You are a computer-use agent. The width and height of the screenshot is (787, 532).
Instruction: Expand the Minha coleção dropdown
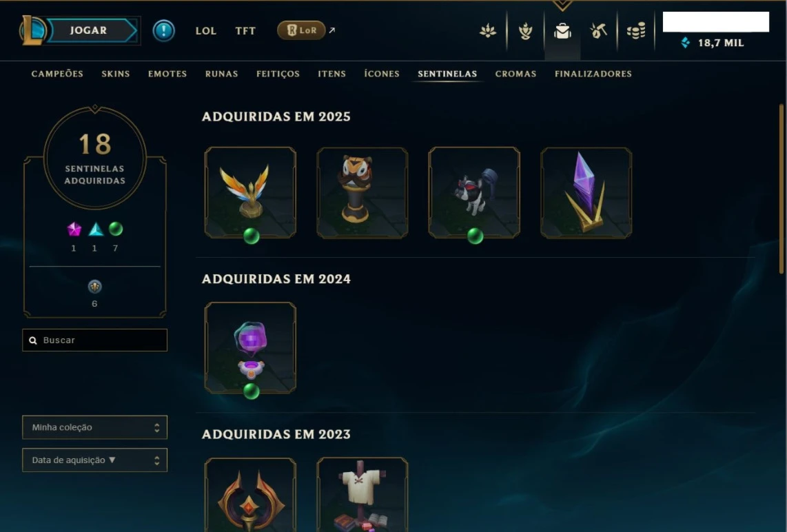point(95,427)
